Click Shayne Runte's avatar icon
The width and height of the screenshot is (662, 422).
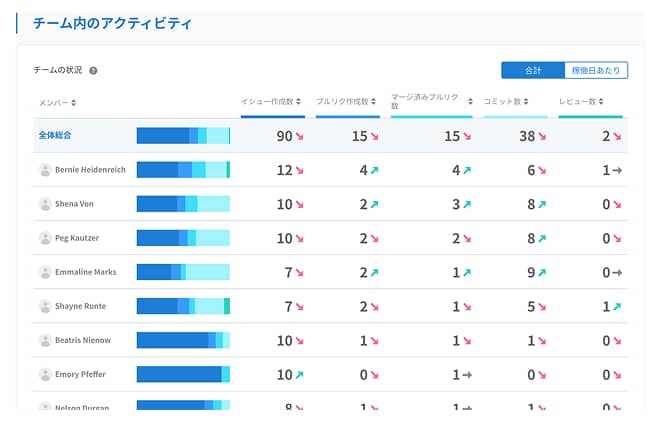(45, 306)
